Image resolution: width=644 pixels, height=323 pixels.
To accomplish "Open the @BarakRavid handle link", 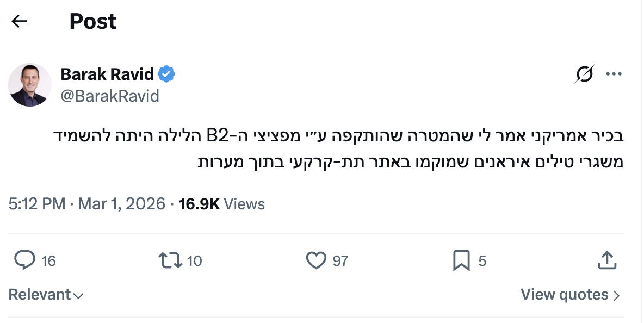I will (110, 96).
